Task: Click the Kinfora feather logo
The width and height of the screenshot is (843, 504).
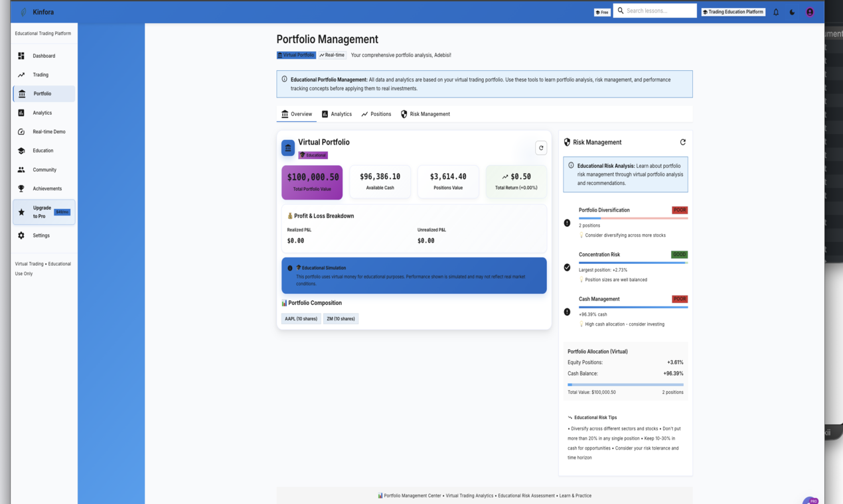Action: click(x=24, y=12)
